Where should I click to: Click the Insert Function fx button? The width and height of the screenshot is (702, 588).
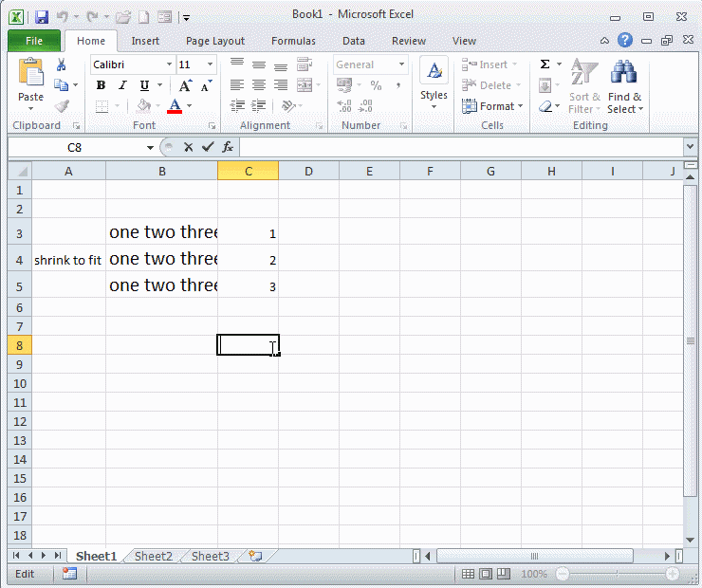point(228,147)
